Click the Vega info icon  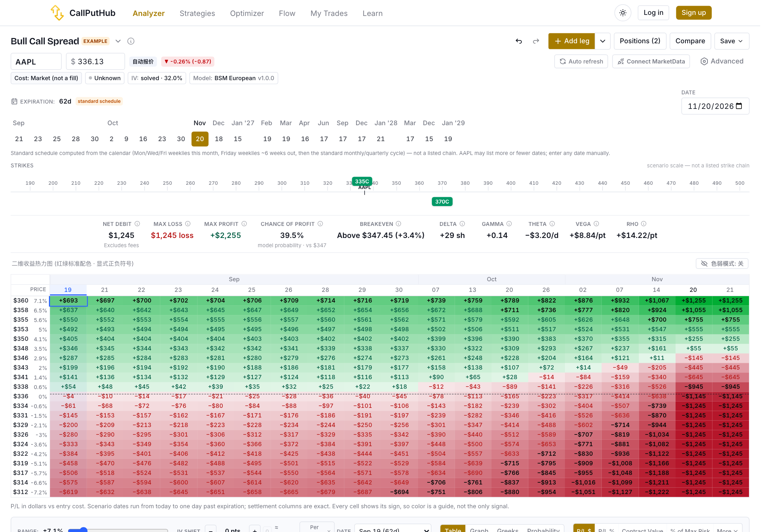[596, 224]
